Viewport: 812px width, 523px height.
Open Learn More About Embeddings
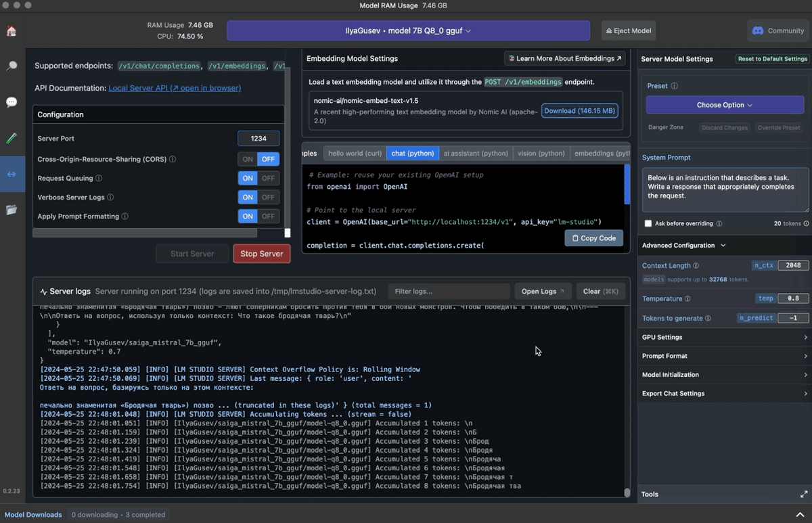coord(564,59)
